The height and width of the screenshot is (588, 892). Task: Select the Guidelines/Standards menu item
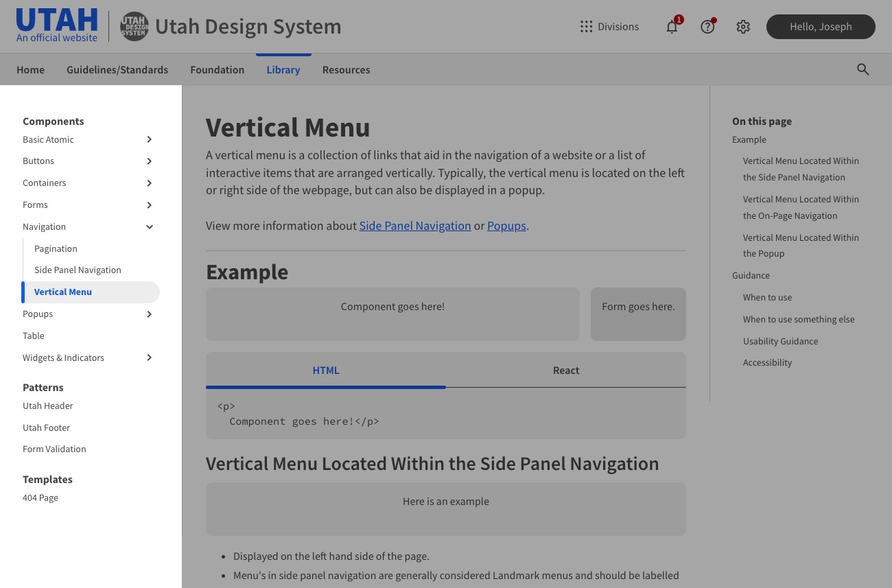[x=117, y=69]
